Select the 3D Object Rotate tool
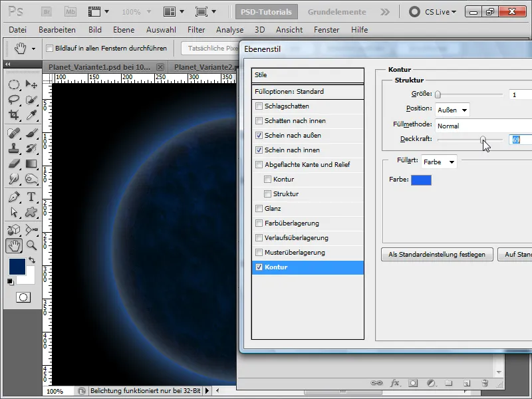The image size is (532, 399). click(x=13, y=230)
